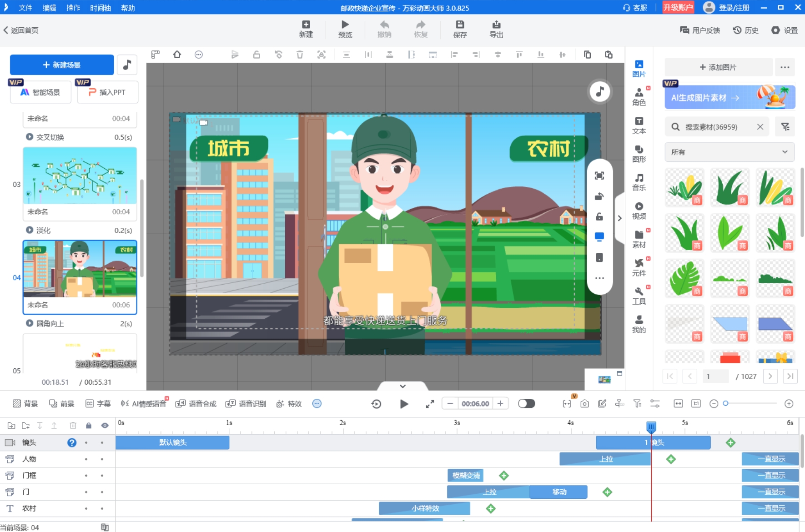Click the camera snapshot icon in timeline toolbar

pos(584,404)
